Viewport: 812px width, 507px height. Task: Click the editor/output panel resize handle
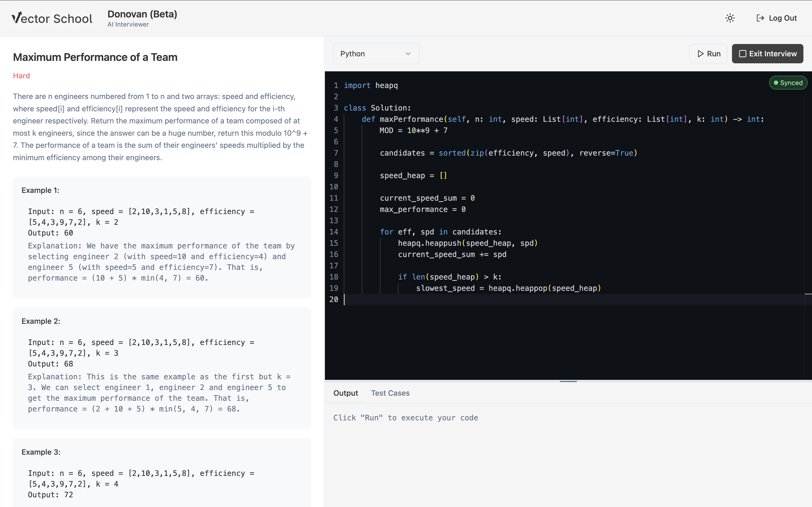(x=568, y=381)
